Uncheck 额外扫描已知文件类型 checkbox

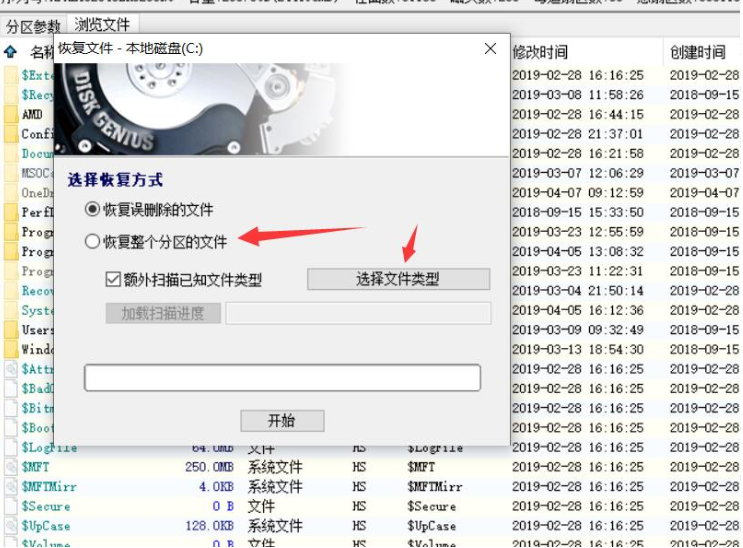[x=113, y=279]
